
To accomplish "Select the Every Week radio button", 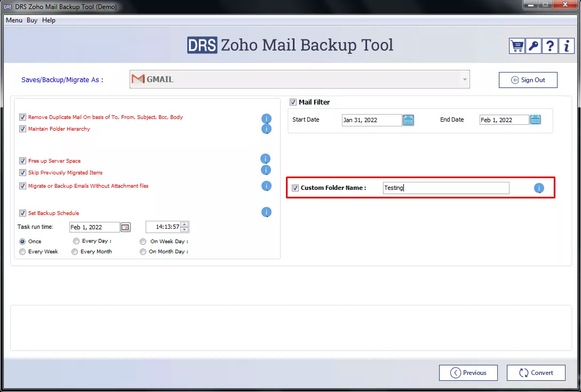I will pyautogui.click(x=22, y=252).
